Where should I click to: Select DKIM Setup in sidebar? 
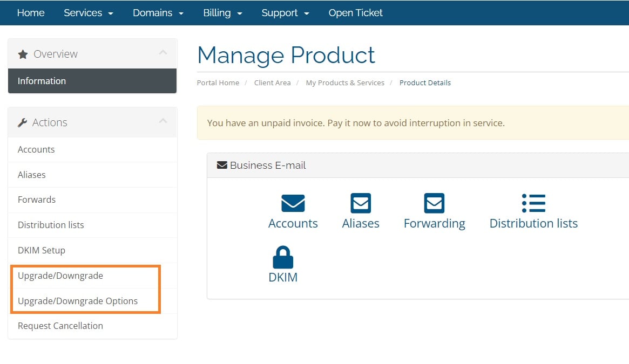(42, 250)
